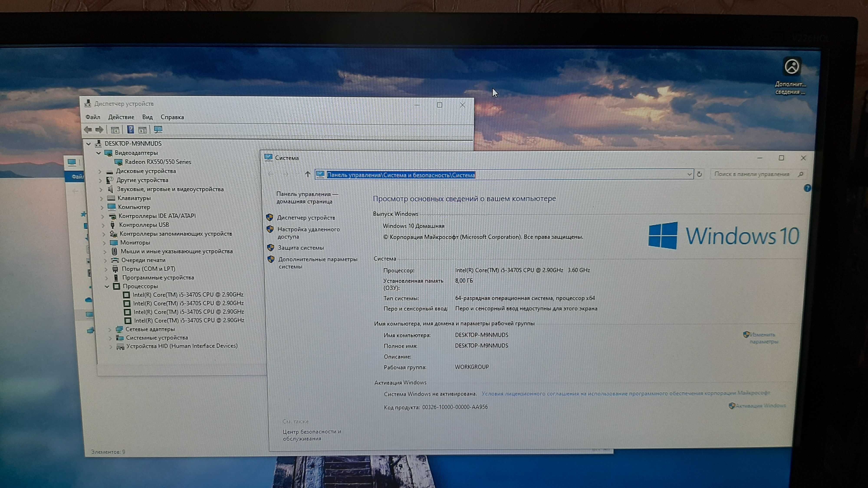Click Процессоры category icon
The width and height of the screenshot is (868, 488).
tap(116, 286)
